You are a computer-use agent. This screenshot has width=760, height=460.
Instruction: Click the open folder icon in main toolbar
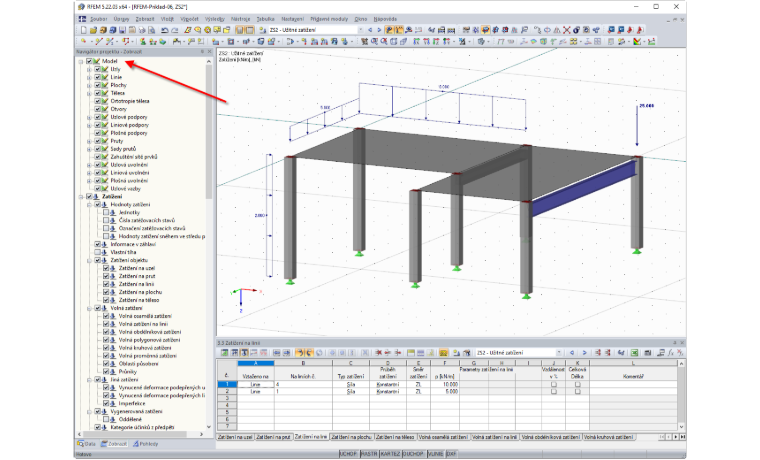click(94, 30)
